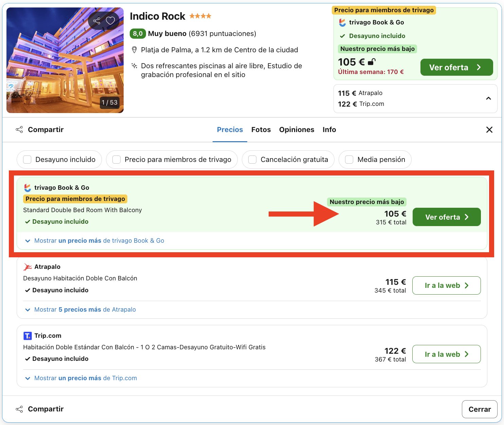Click the Atrapalo logo icon
The width and height of the screenshot is (504, 425).
coord(28,267)
